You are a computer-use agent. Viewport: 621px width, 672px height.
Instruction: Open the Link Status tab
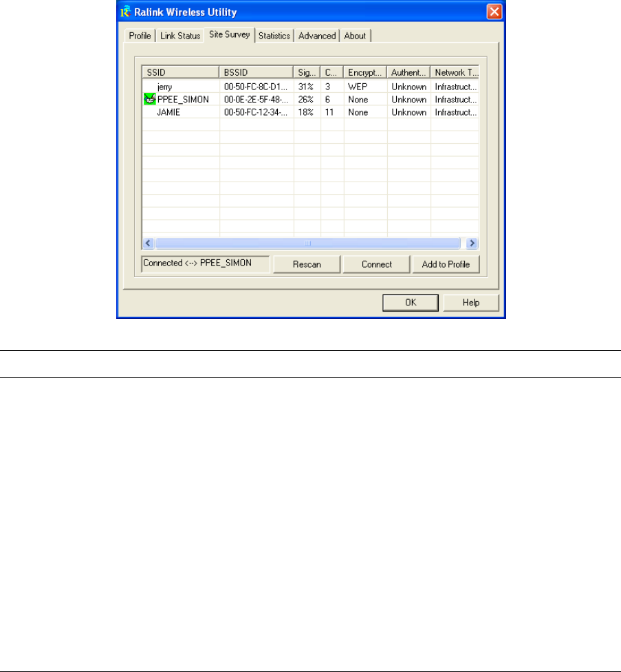pos(180,36)
